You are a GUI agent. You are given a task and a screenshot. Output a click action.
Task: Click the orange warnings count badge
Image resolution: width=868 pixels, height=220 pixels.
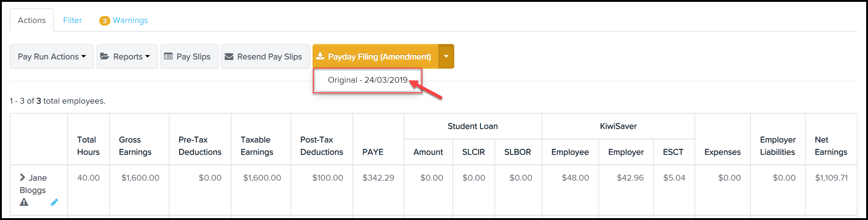pos(105,21)
